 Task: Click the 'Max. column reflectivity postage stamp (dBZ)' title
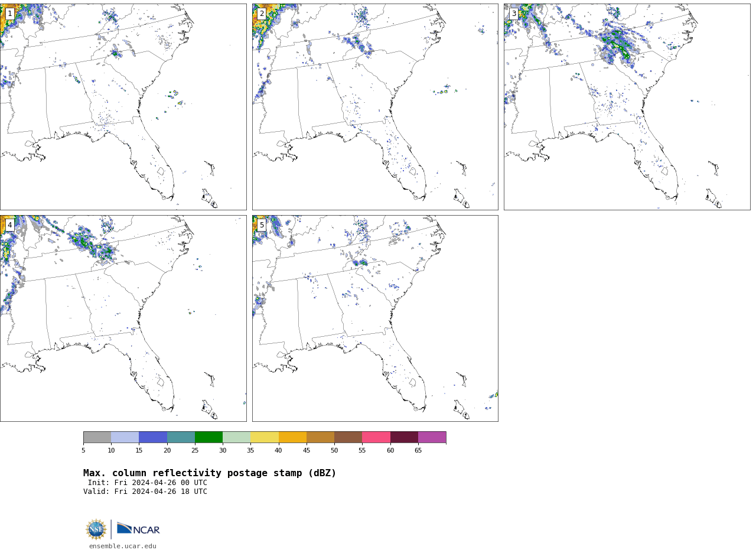[x=210, y=473]
